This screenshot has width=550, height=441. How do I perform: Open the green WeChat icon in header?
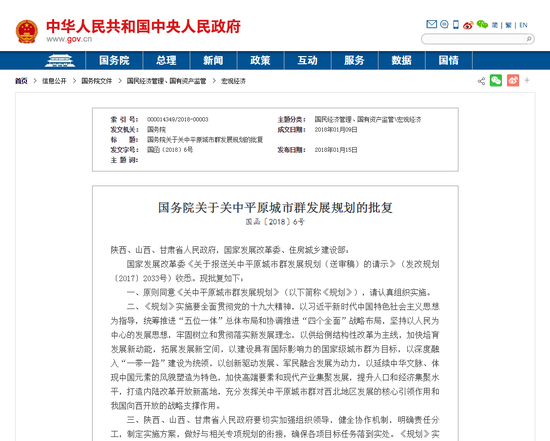tap(482, 25)
